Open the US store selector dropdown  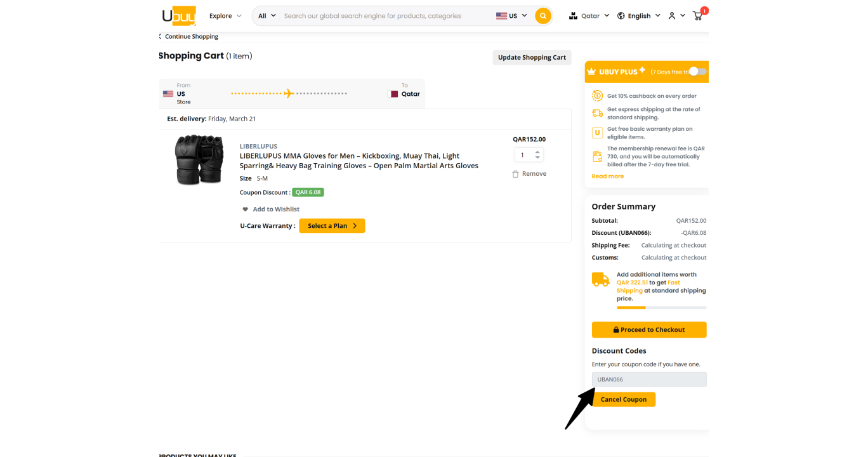click(x=511, y=16)
